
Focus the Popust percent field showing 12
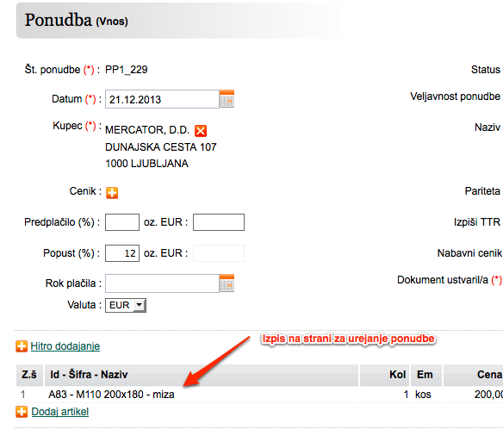pyautogui.click(x=122, y=253)
